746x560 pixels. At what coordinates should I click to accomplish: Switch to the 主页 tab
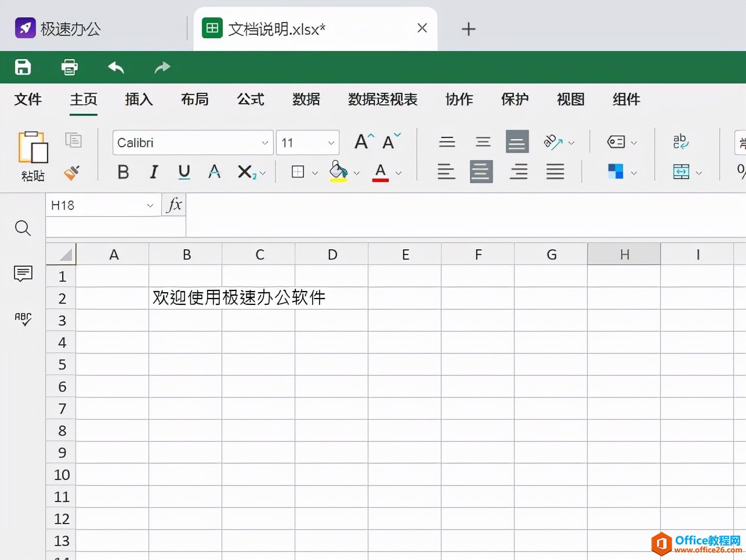pos(84,100)
